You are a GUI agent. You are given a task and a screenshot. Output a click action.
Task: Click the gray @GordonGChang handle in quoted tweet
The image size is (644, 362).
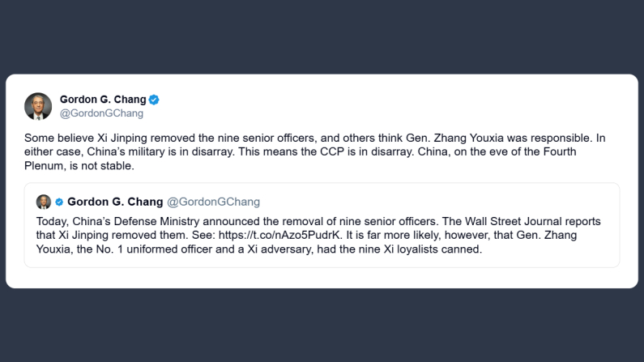click(x=213, y=202)
